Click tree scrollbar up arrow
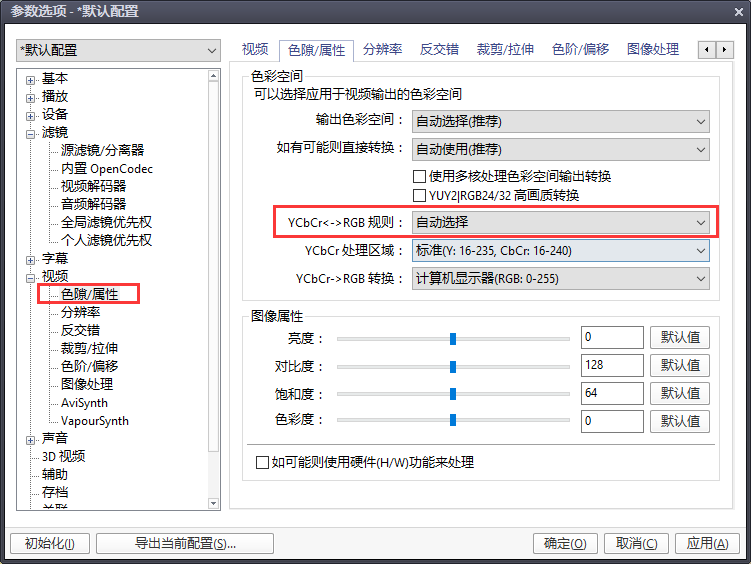Screen dimensions: 751x564 click(x=214, y=76)
